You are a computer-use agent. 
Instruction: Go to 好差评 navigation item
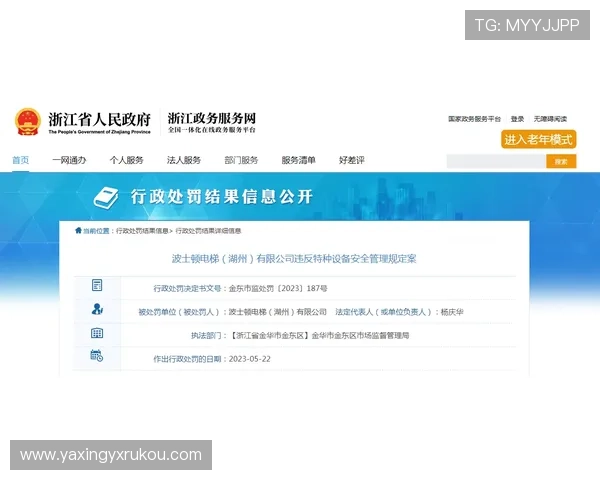pos(352,160)
